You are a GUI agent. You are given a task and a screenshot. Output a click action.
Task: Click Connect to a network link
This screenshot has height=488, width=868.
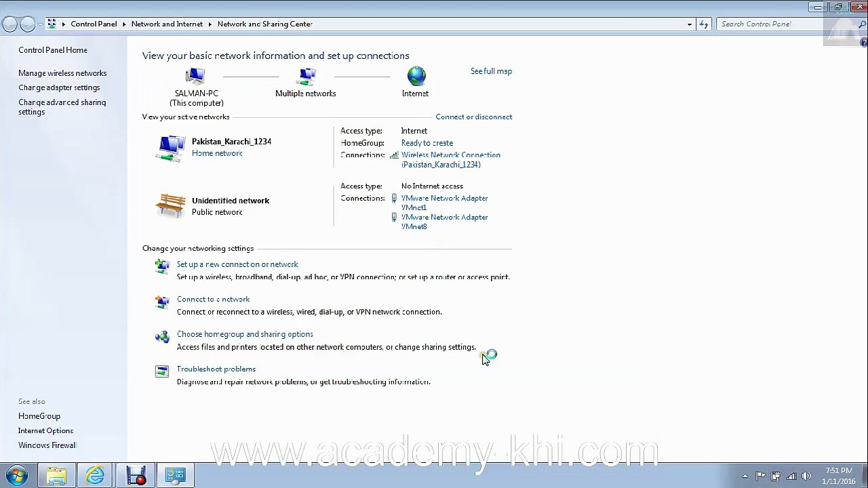click(x=214, y=299)
